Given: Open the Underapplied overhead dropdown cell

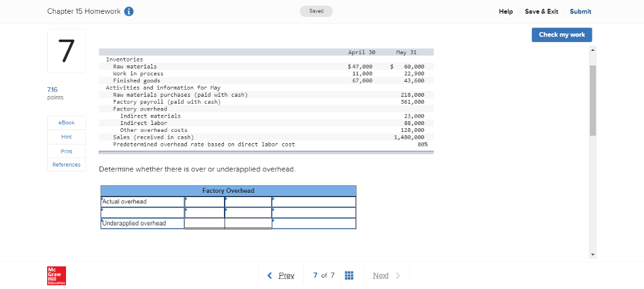Looking at the screenshot, I should click(142, 223).
